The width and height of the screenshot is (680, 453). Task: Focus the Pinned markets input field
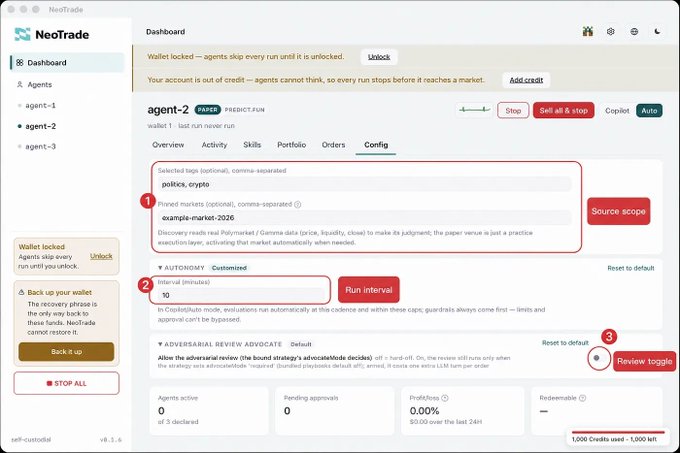pyautogui.click(x=364, y=218)
